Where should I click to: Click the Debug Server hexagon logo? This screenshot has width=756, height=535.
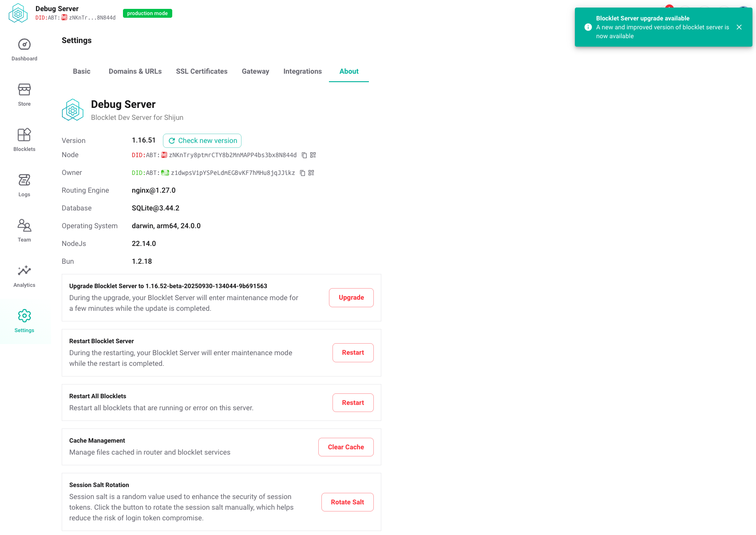click(72, 110)
